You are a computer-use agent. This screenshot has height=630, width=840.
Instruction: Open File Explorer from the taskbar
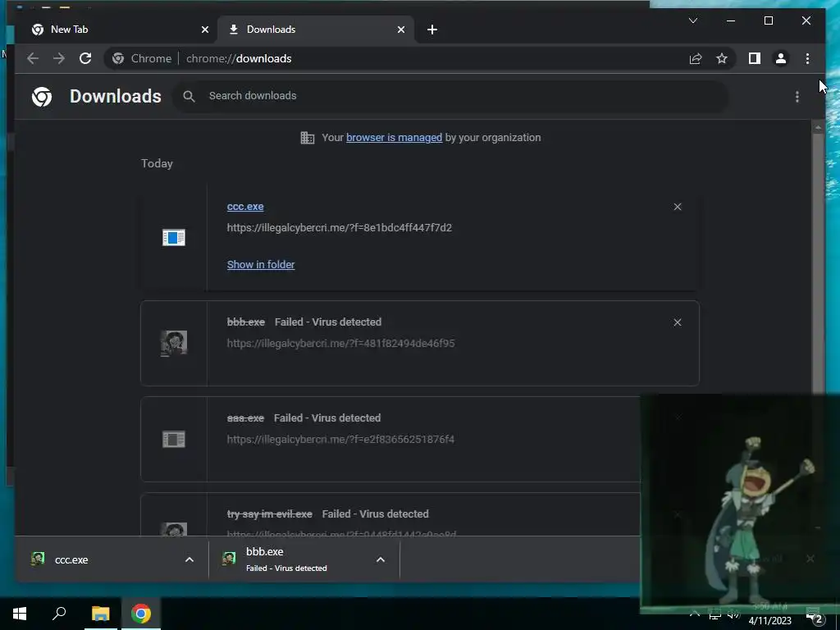(x=100, y=614)
